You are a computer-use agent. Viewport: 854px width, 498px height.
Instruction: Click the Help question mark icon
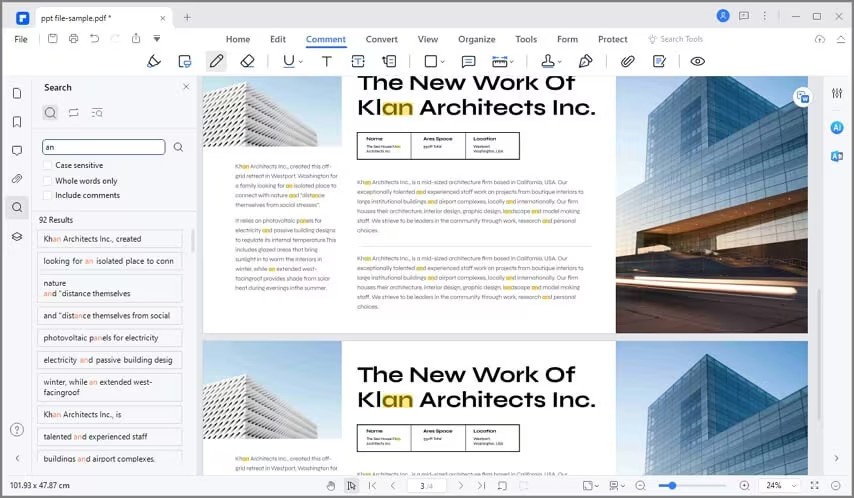pyautogui.click(x=17, y=430)
